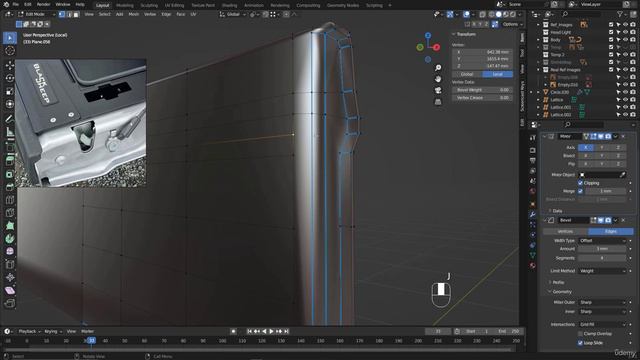Open the Miter Outer Sharp dropdown
Screen dimensions: 640x360
pyautogui.click(x=602, y=302)
